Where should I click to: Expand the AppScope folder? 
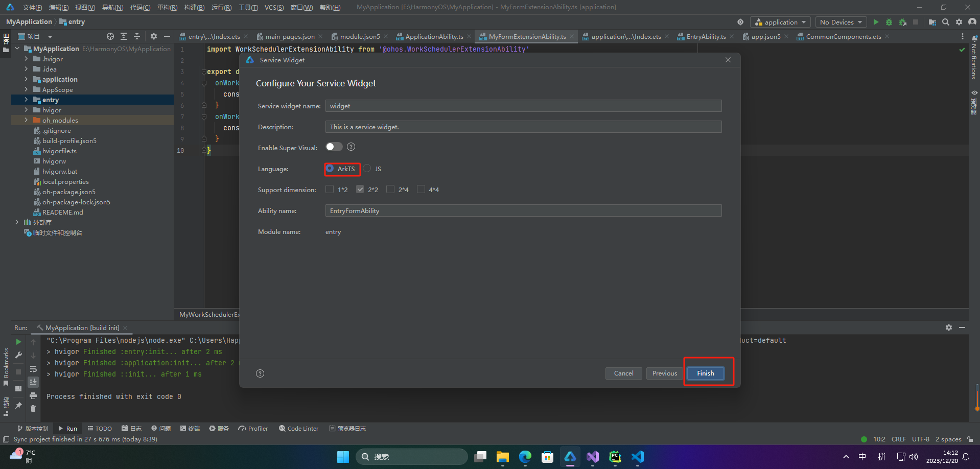(26, 89)
